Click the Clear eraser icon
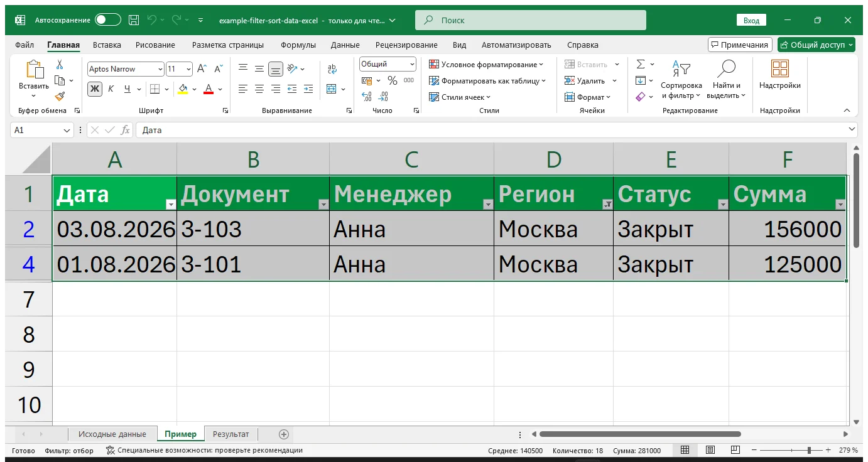The width and height of the screenshot is (868, 462). pyautogui.click(x=641, y=97)
